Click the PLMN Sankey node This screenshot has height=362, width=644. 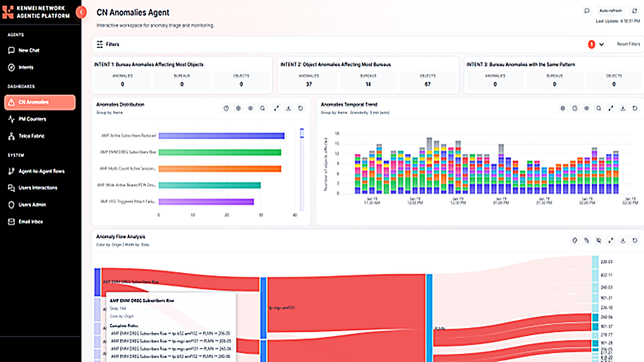[429, 318]
